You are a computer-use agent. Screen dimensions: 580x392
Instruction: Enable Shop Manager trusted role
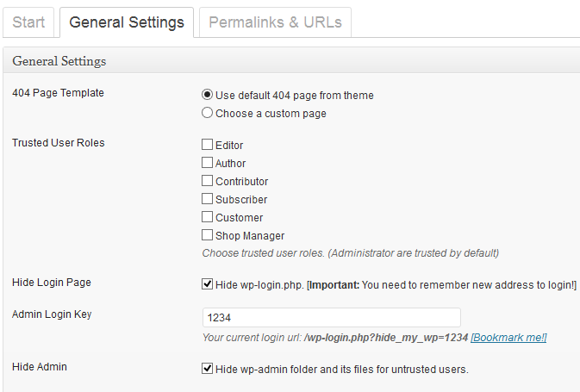tap(208, 235)
